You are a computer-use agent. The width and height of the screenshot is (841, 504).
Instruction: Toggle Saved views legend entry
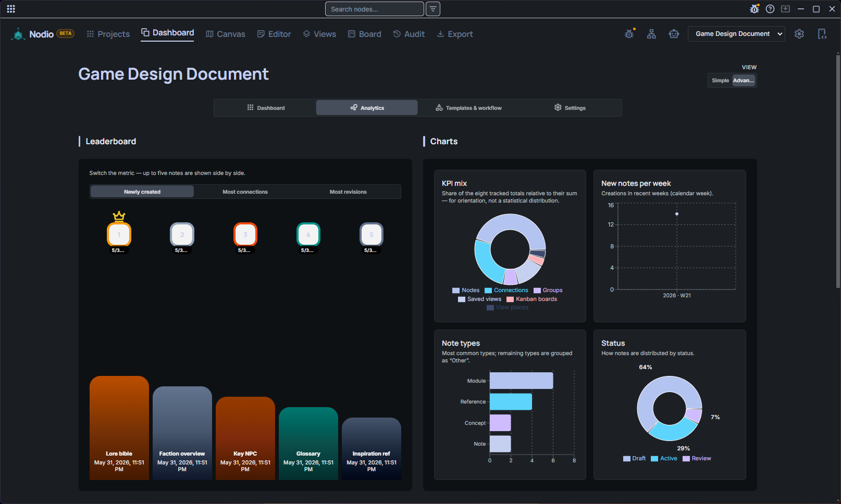click(479, 299)
